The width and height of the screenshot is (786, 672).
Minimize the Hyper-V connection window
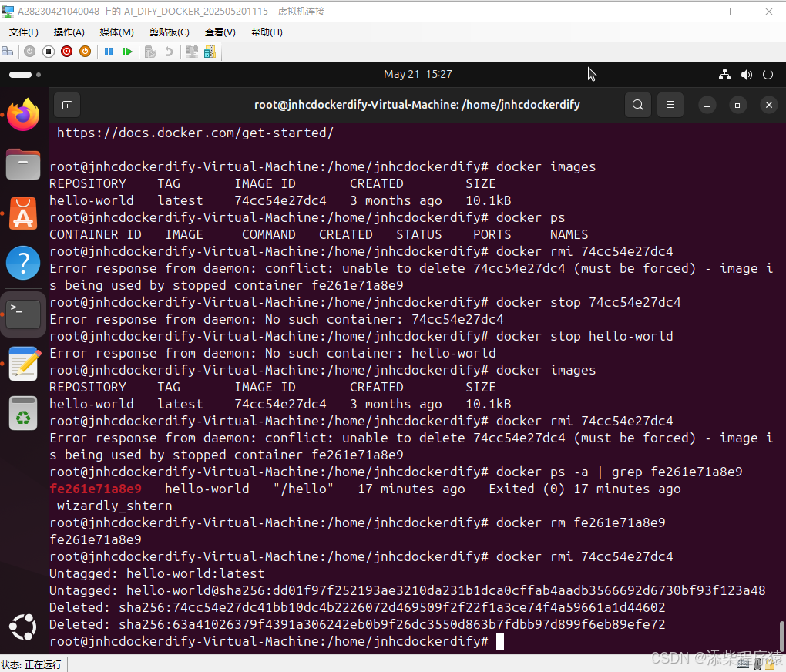(699, 12)
